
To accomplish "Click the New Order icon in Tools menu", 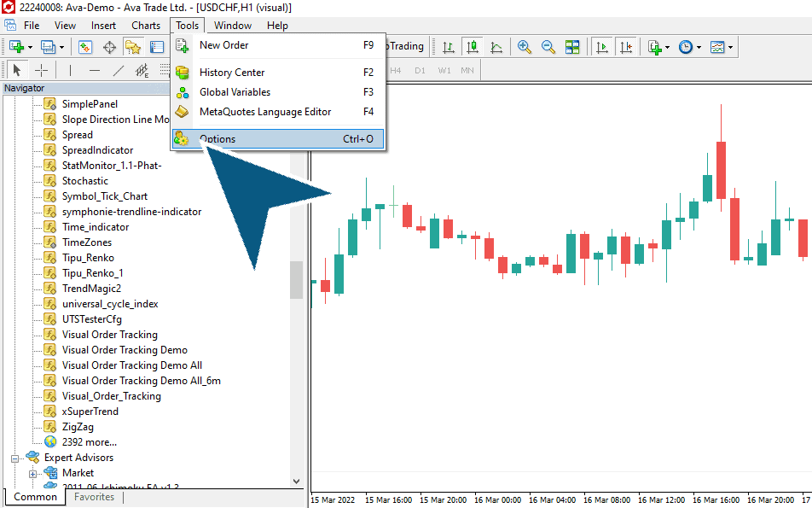I will coord(183,45).
